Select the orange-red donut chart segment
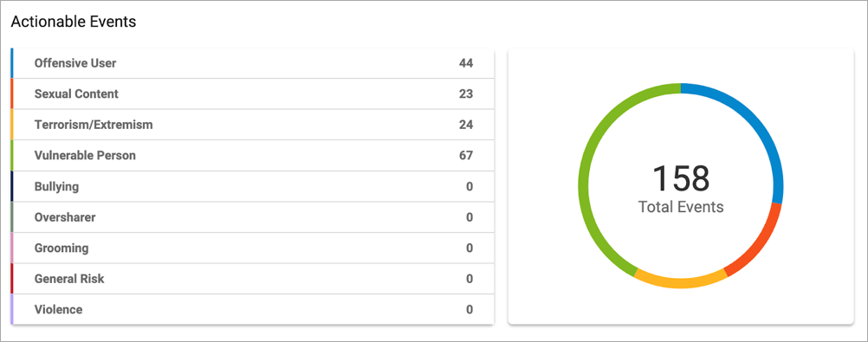 click(761, 243)
